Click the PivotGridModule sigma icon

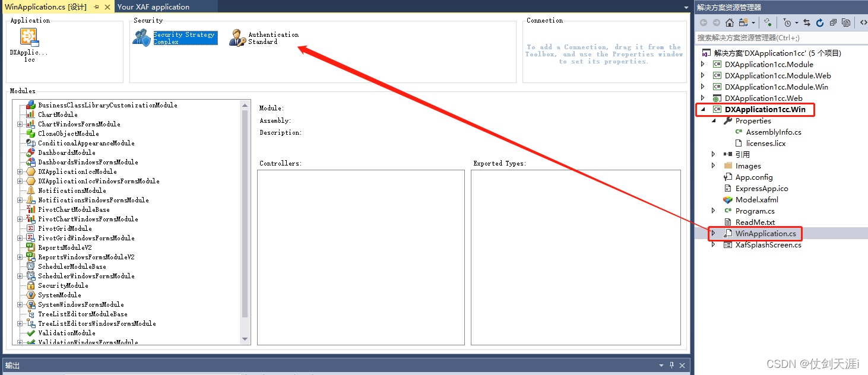(30, 228)
